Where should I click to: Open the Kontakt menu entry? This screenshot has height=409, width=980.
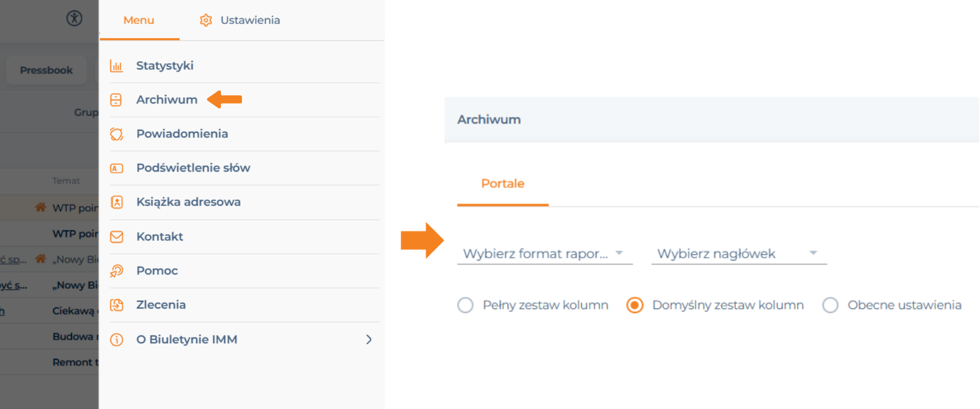[244, 237]
